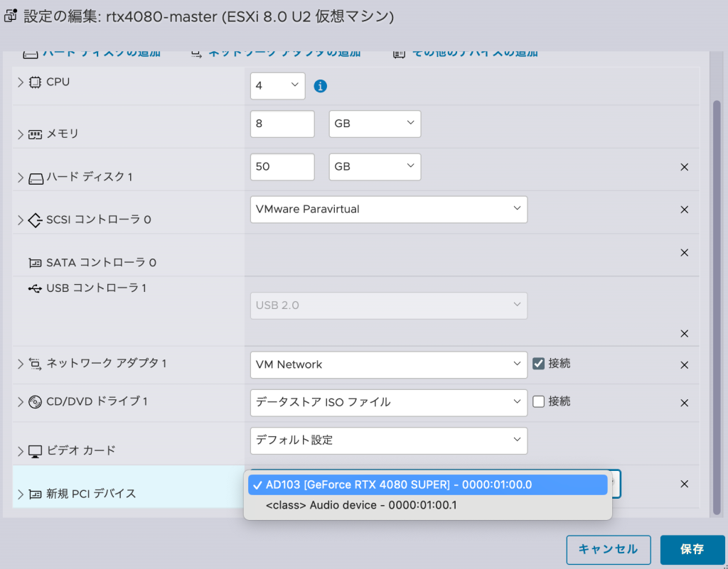Click the hard disk size input field
728x569 pixels.
(282, 167)
